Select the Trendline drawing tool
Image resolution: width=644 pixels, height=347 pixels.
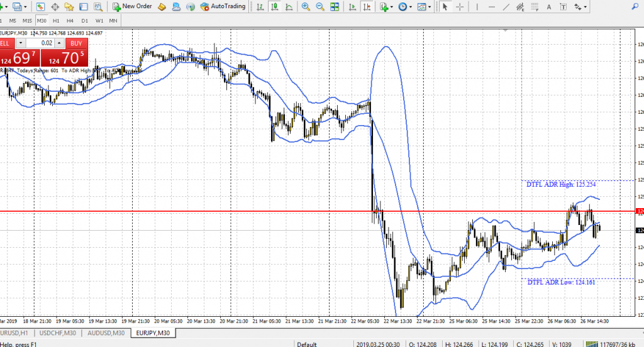tap(506, 6)
